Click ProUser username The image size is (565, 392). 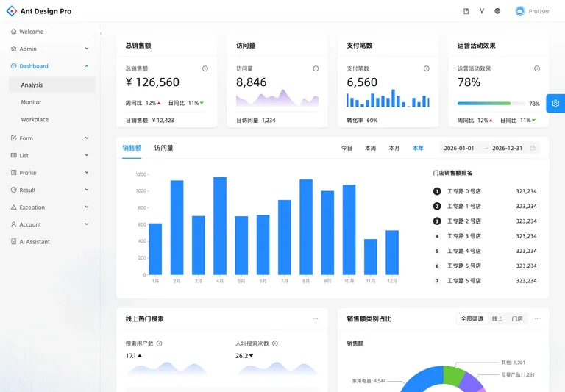click(539, 11)
